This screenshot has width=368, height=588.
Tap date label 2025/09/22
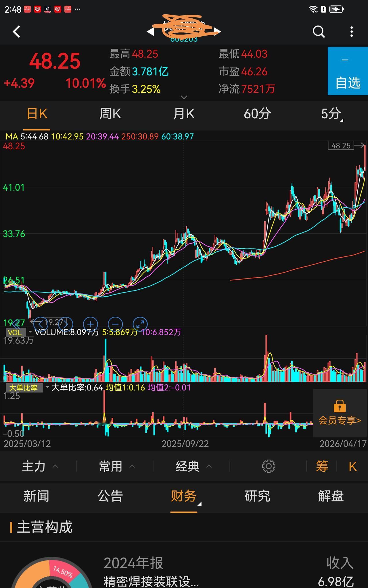point(185,444)
